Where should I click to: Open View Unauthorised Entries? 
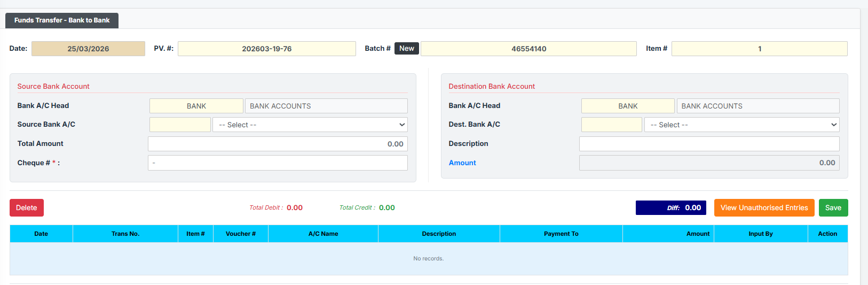pyautogui.click(x=764, y=208)
